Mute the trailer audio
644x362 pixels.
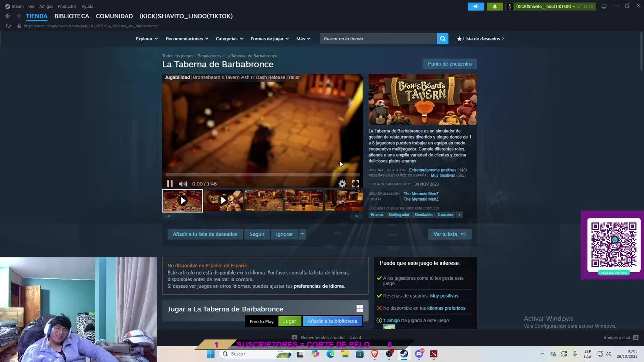183,184
